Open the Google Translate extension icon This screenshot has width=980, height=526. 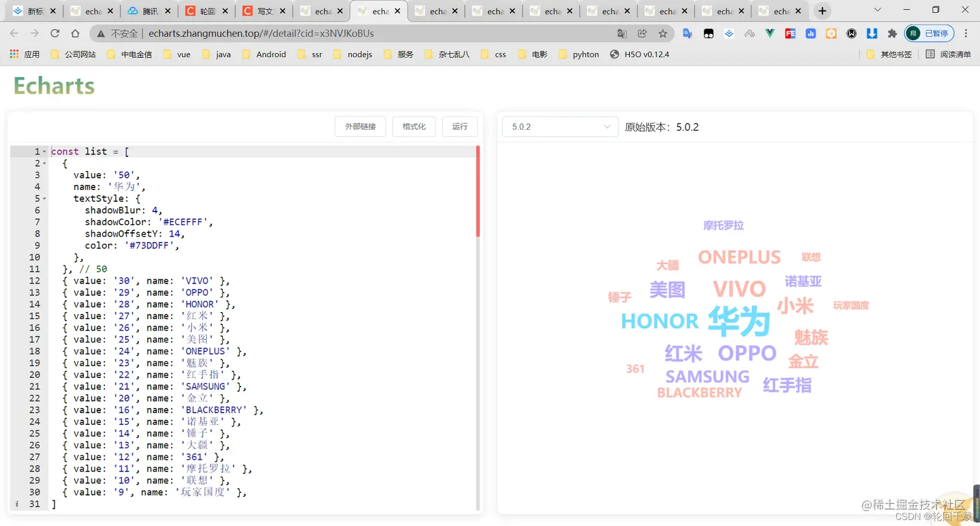[x=686, y=32]
